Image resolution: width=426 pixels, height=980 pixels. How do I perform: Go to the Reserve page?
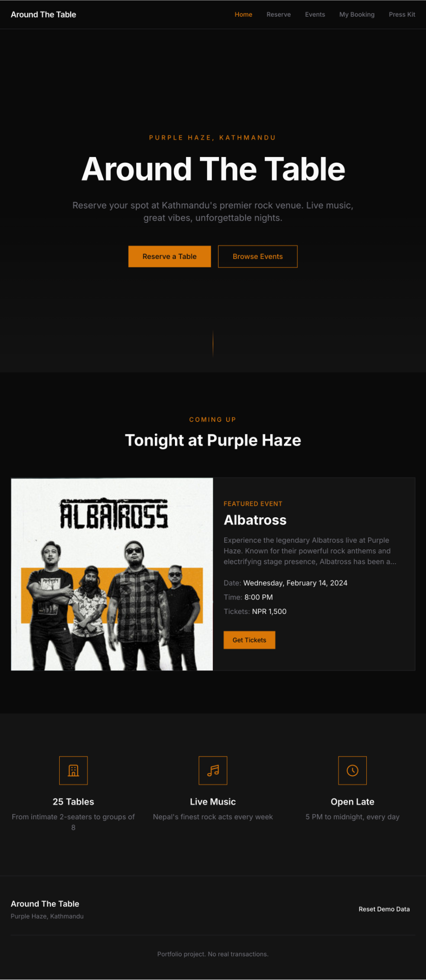tap(279, 14)
